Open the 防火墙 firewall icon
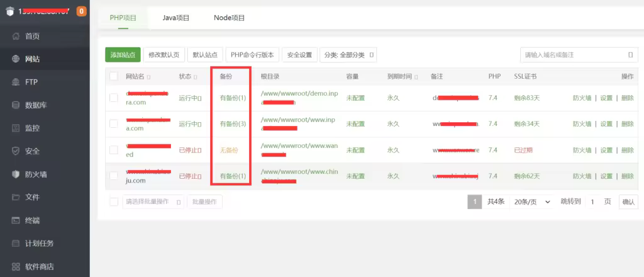 16,174
